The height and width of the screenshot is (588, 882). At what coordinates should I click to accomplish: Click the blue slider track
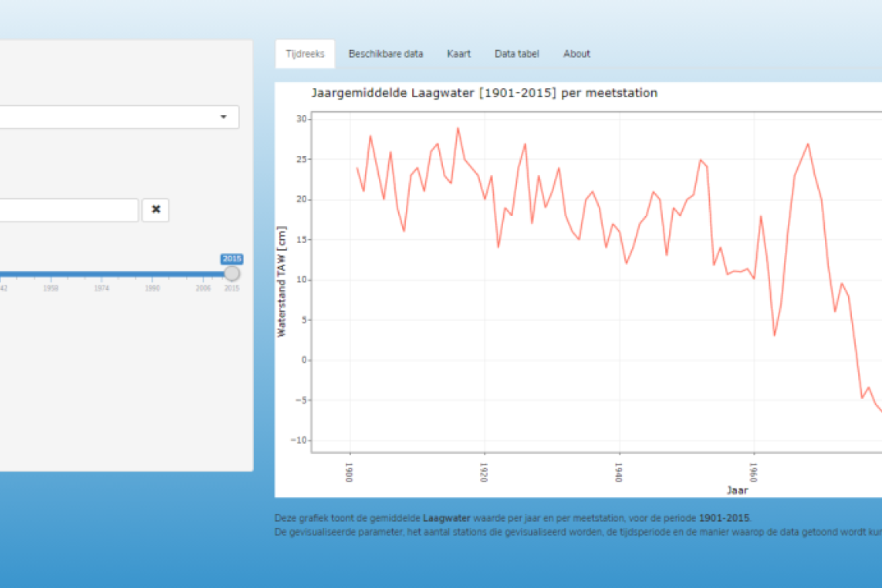click(116, 272)
